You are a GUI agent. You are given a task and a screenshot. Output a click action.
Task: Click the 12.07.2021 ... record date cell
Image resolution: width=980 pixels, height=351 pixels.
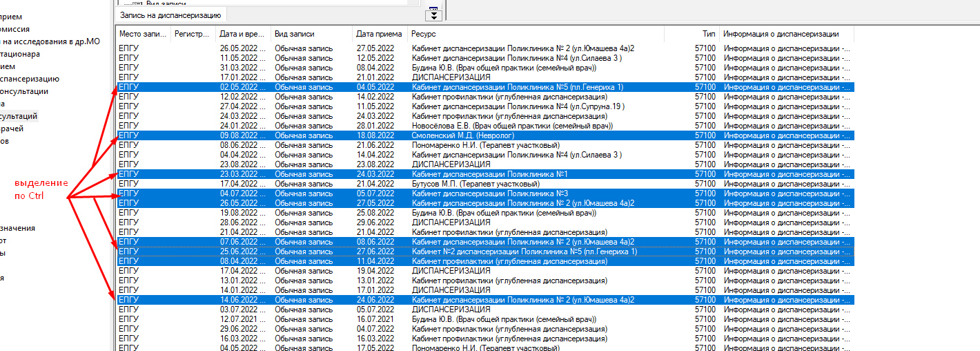click(243, 319)
